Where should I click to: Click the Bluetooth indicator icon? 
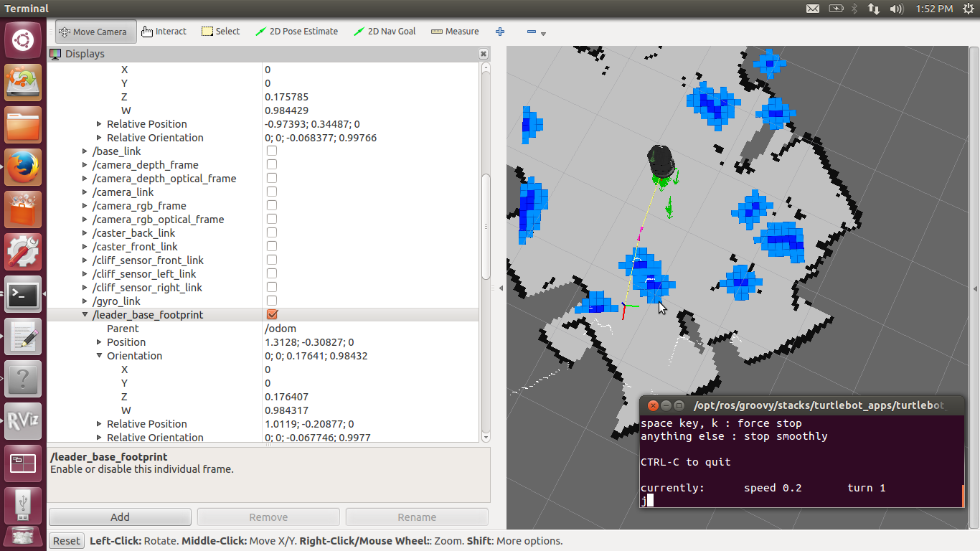click(x=854, y=9)
